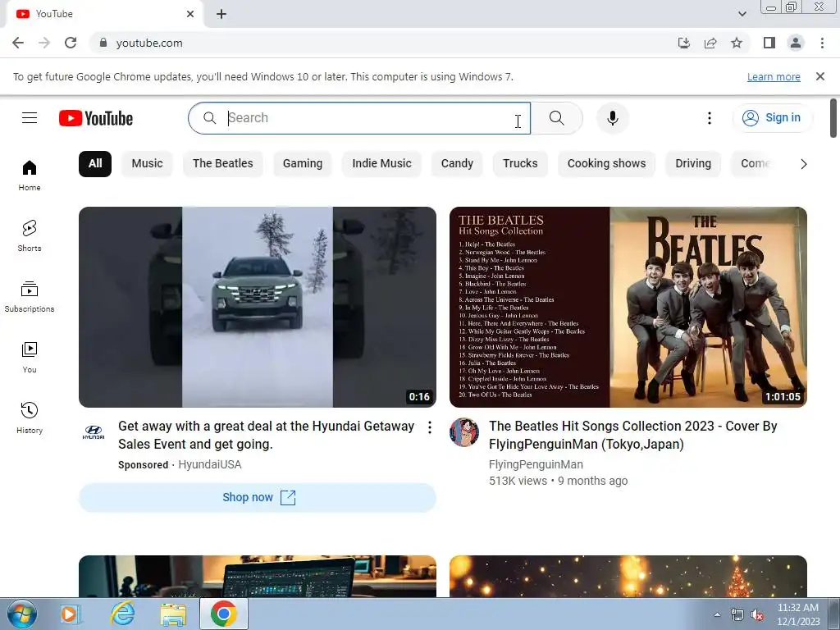Click the Sign in button

click(x=772, y=118)
